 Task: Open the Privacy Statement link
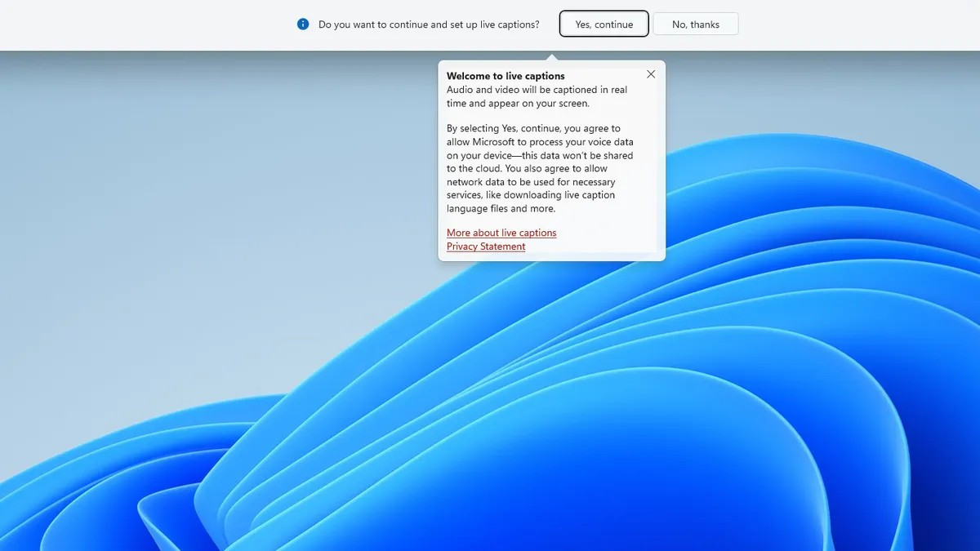coord(486,247)
